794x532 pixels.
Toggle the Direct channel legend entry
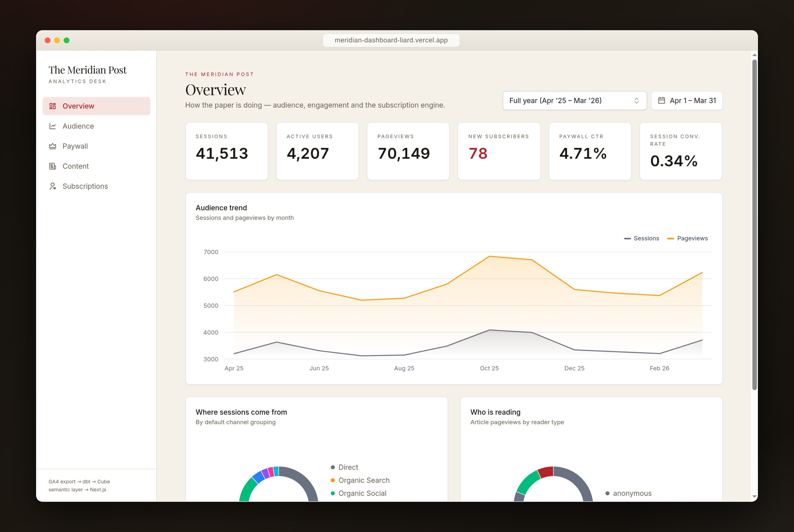344,467
